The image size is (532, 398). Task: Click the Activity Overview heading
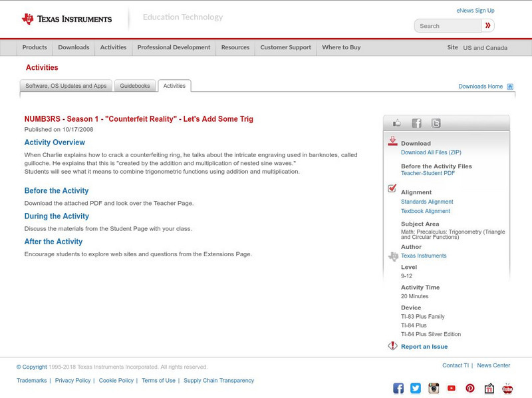(x=55, y=142)
